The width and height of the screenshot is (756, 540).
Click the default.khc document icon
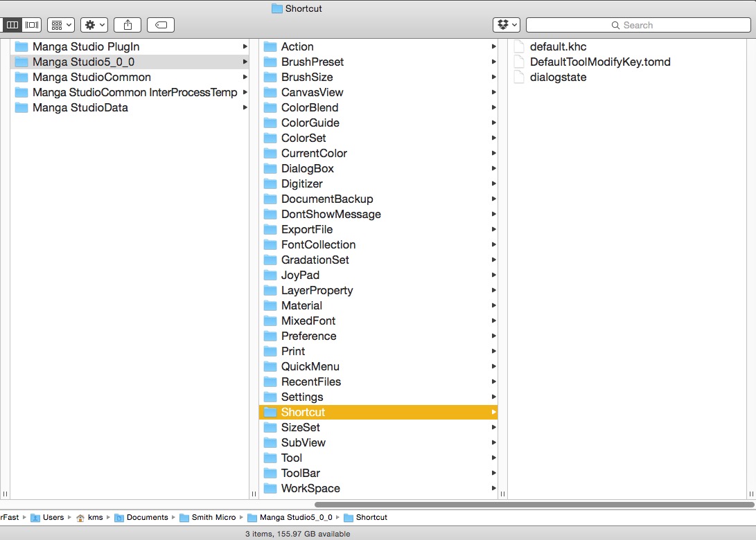(x=519, y=46)
